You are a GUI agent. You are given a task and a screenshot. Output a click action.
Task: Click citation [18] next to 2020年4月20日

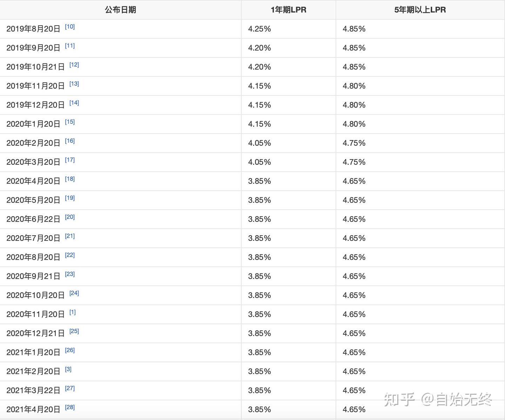(70, 179)
